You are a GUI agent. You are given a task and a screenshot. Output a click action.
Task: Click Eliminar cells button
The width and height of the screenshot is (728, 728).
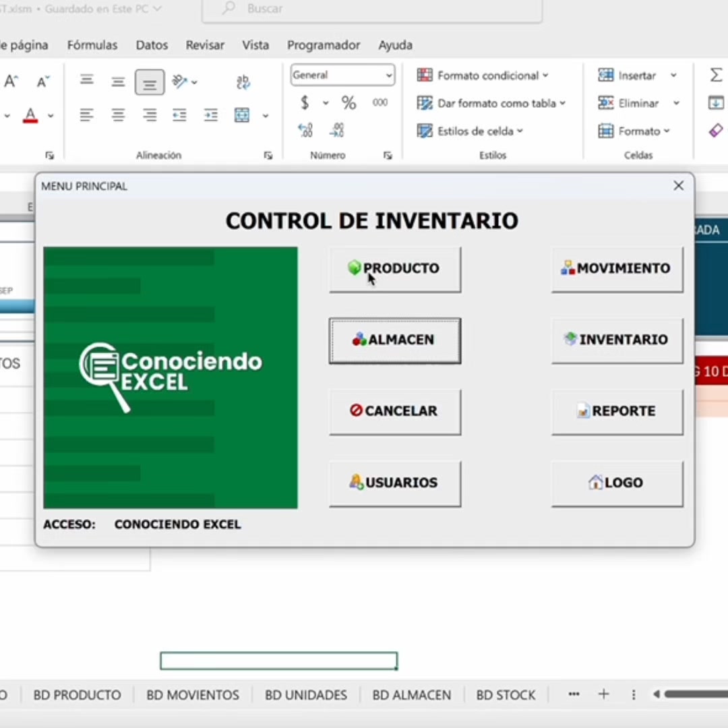pos(628,103)
